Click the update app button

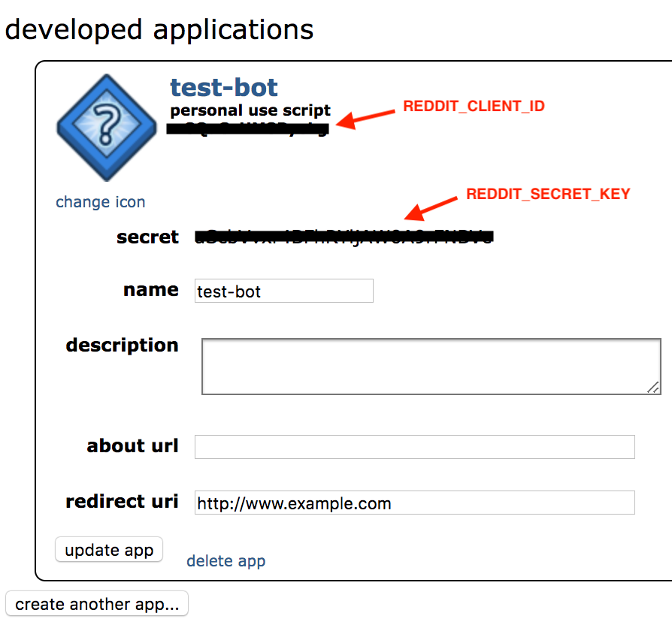(x=109, y=550)
